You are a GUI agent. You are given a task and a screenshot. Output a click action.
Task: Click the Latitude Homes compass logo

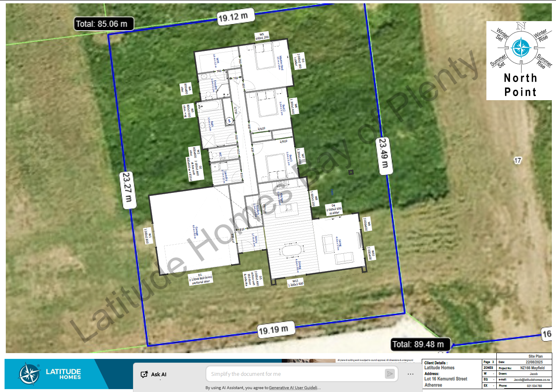click(x=29, y=374)
